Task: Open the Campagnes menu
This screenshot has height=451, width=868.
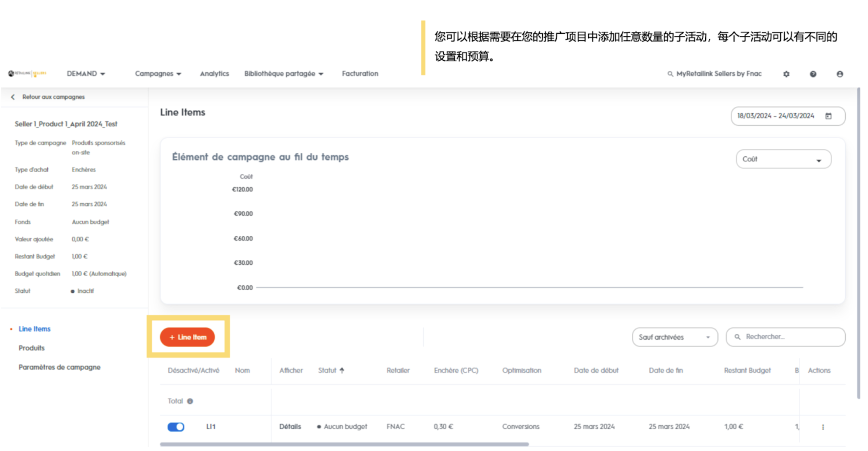Action: tap(158, 74)
